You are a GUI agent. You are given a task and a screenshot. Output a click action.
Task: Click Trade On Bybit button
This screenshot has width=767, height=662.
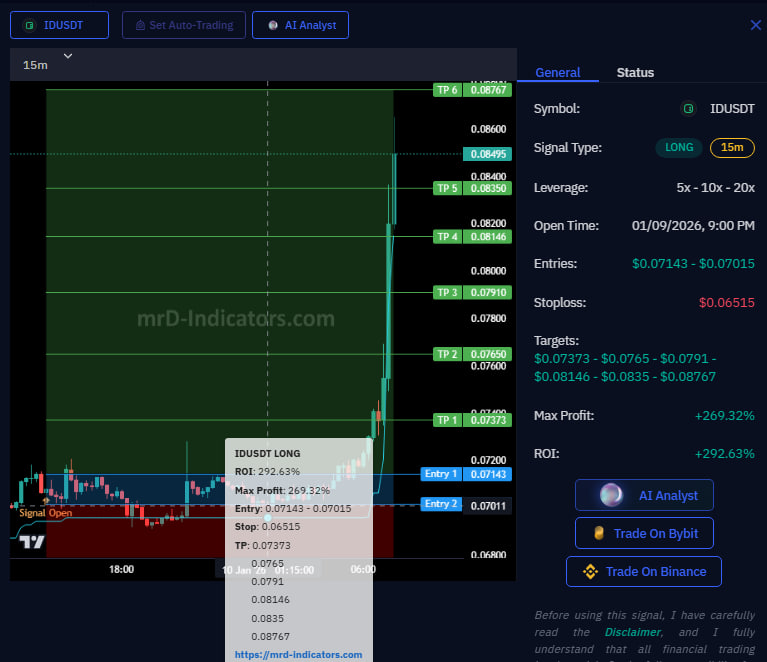tap(644, 533)
